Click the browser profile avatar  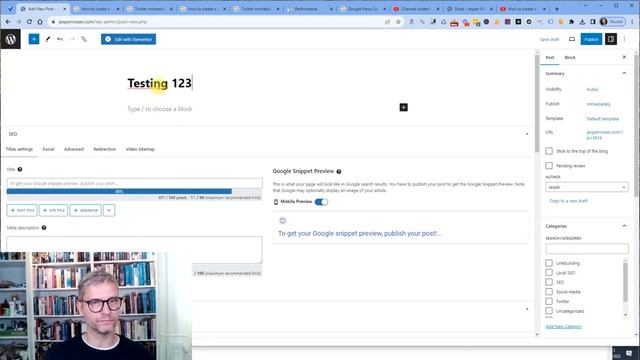(x=604, y=22)
